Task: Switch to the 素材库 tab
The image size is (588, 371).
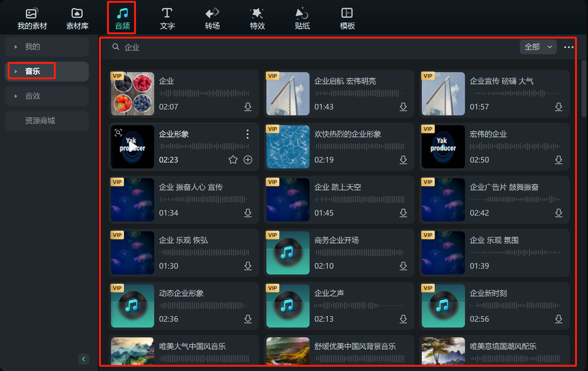Action: [77, 18]
